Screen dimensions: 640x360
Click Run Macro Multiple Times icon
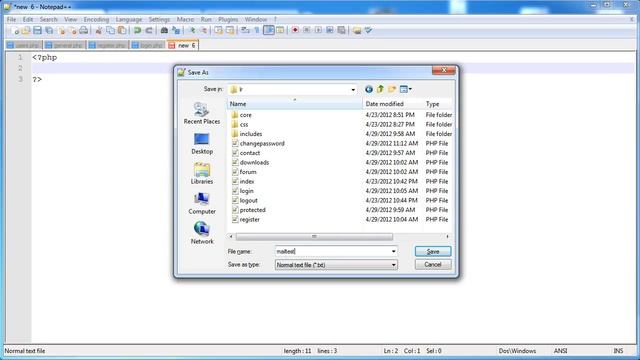[329, 31]
